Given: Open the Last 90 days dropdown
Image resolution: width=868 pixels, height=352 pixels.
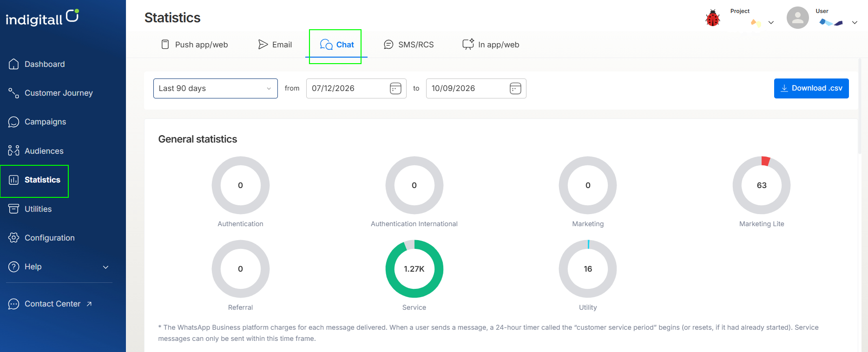Looking at the screenshot, I should (216, 88).
